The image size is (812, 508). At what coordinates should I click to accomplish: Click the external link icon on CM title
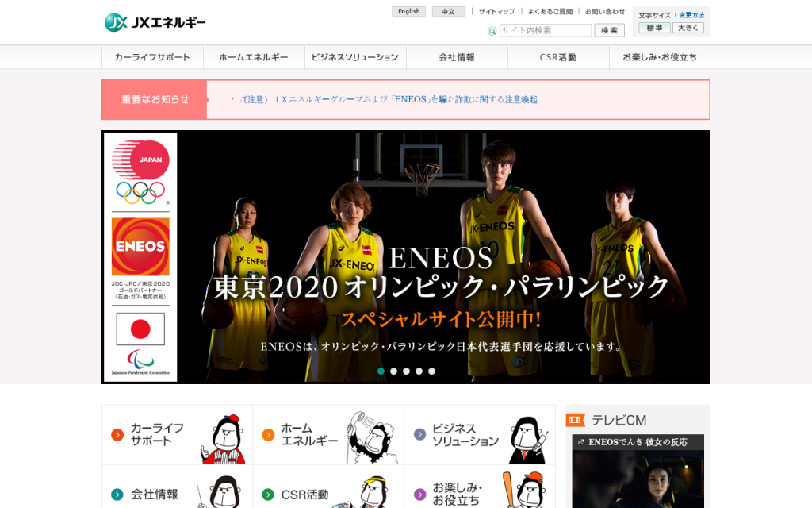tap(580, 442)
